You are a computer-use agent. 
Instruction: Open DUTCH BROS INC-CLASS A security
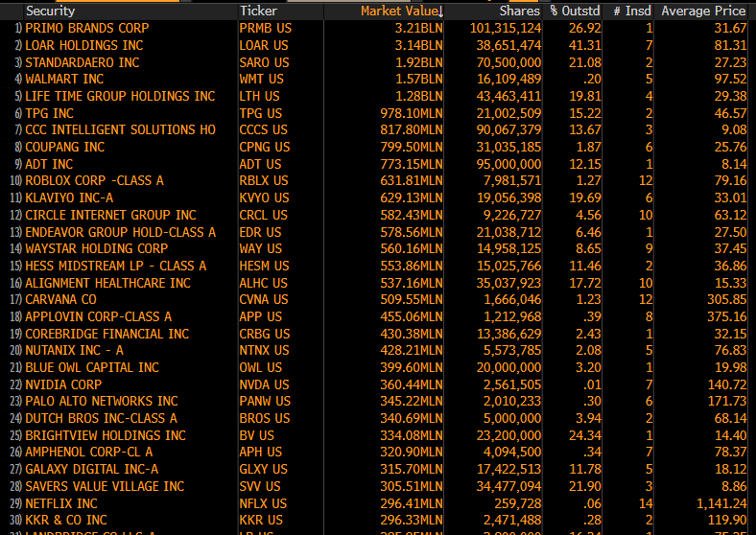101,418
